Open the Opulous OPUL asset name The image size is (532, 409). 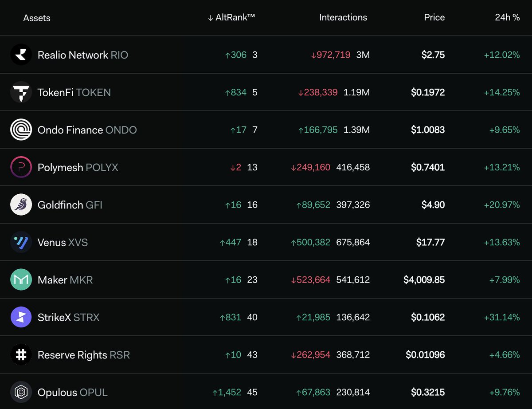(73, 392)
